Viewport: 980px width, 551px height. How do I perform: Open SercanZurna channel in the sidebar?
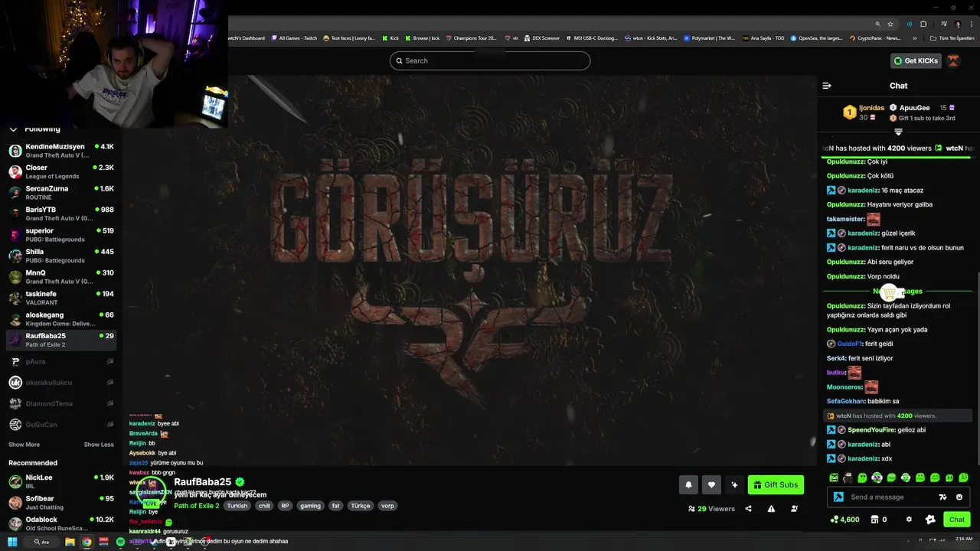click(61, 193)
